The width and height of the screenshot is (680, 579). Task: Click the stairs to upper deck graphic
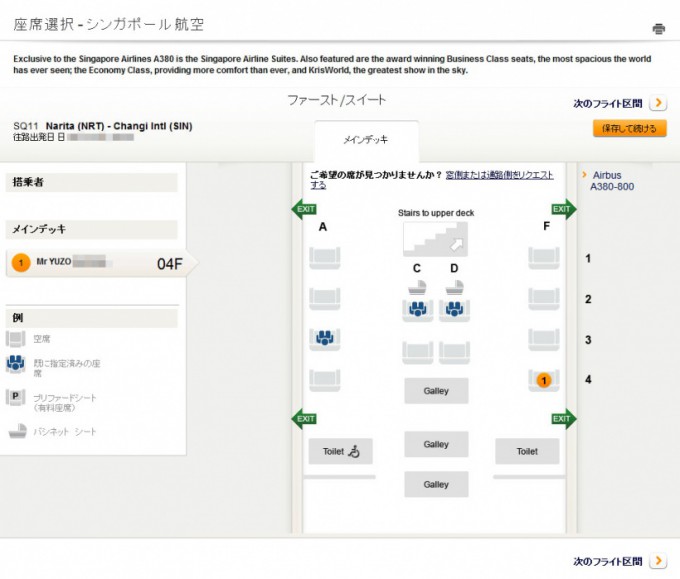coord(435,239)
